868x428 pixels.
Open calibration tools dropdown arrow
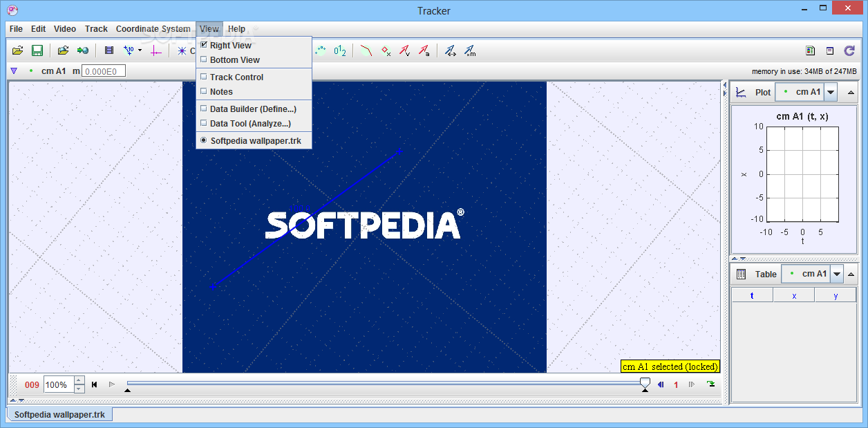click(140, 50)
